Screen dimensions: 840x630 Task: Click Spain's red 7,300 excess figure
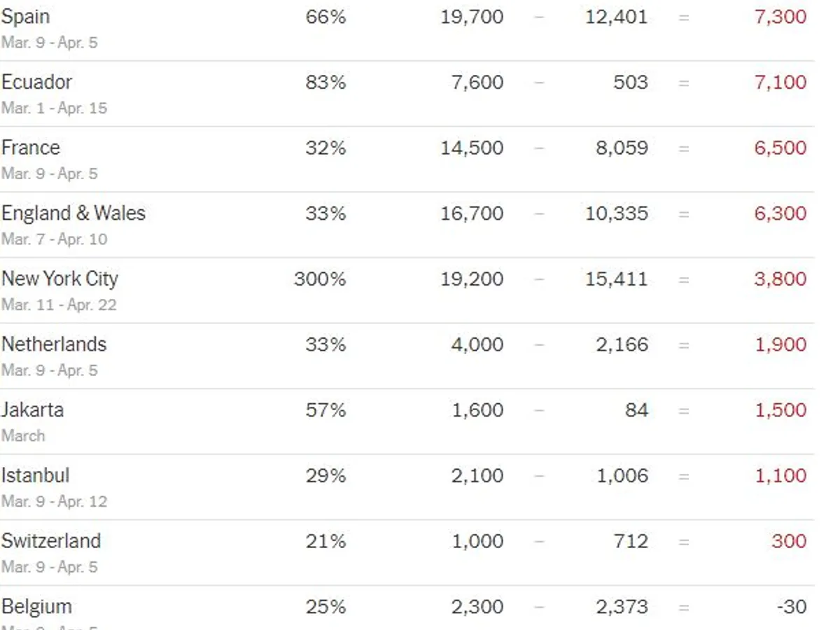point(780,17)
